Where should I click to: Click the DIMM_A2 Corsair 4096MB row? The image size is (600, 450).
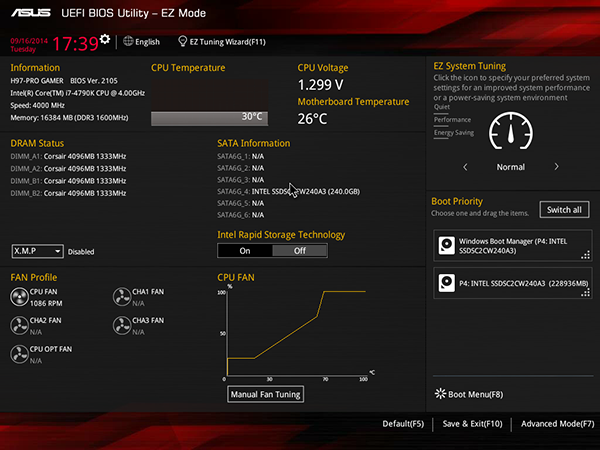tap(68, 168)
